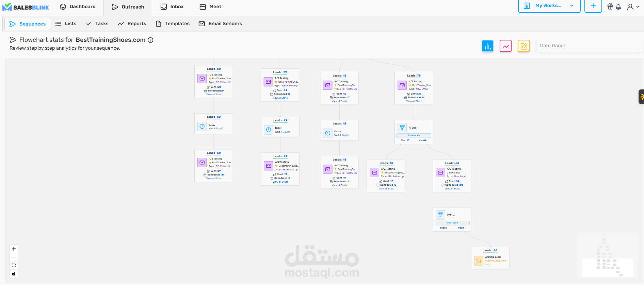Switch to the Outreach tab

click(128, 7)
